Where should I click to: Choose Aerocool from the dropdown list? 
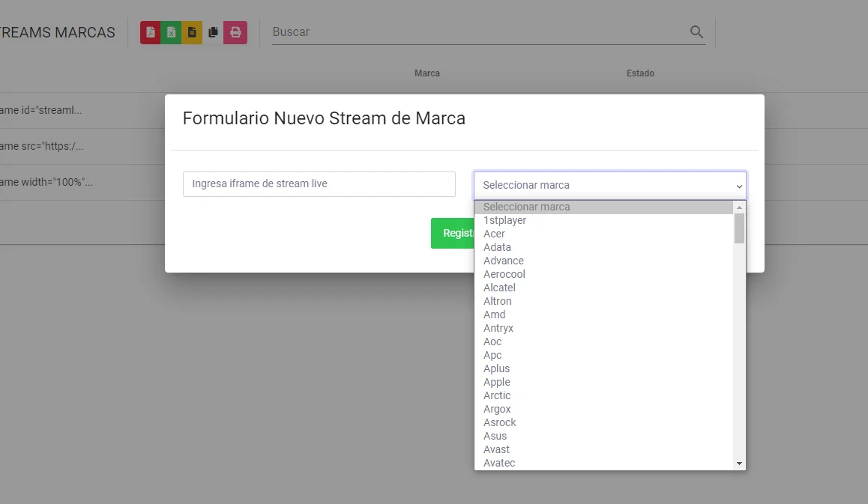[x=504, y=274]
